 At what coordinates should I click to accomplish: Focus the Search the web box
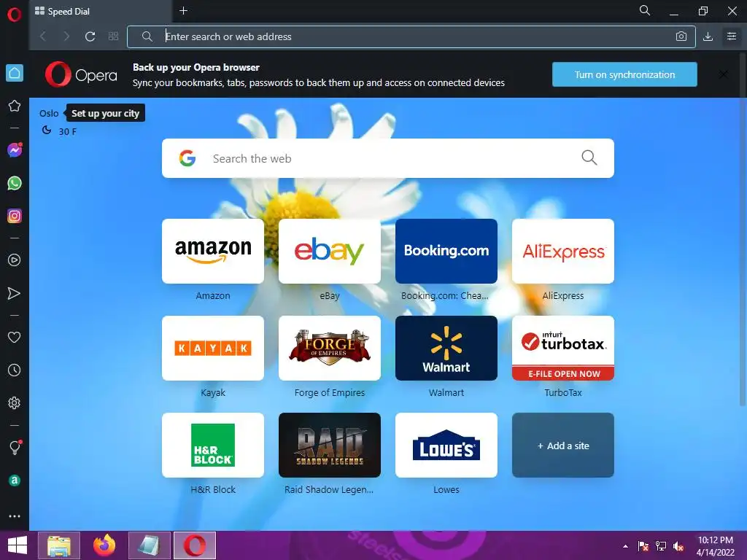point(388,158)
